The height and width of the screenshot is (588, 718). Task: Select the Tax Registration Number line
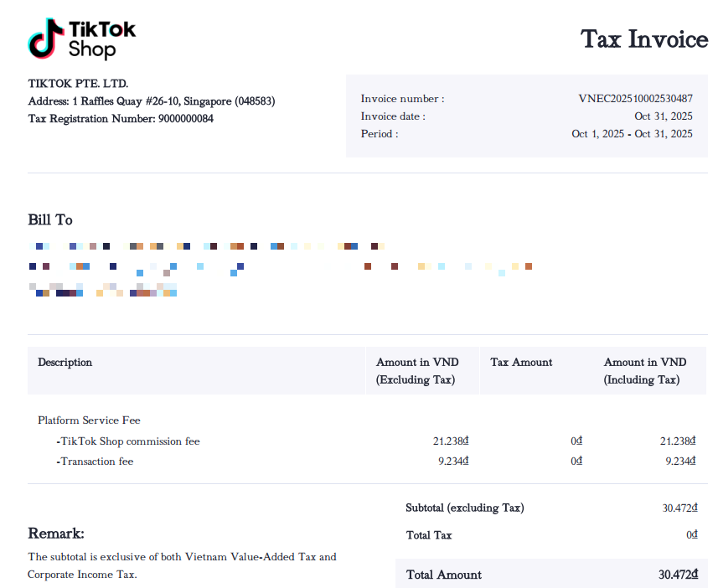click(x=121, y=119)
